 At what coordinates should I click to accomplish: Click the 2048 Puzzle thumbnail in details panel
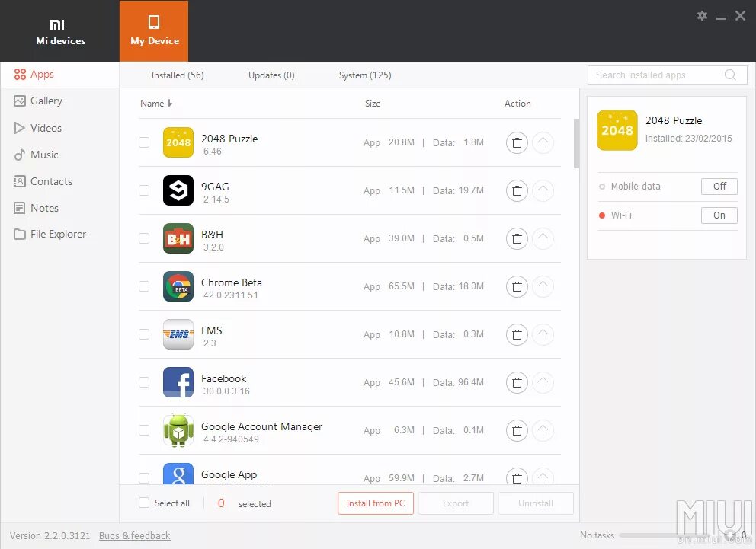tap(617, 130)
